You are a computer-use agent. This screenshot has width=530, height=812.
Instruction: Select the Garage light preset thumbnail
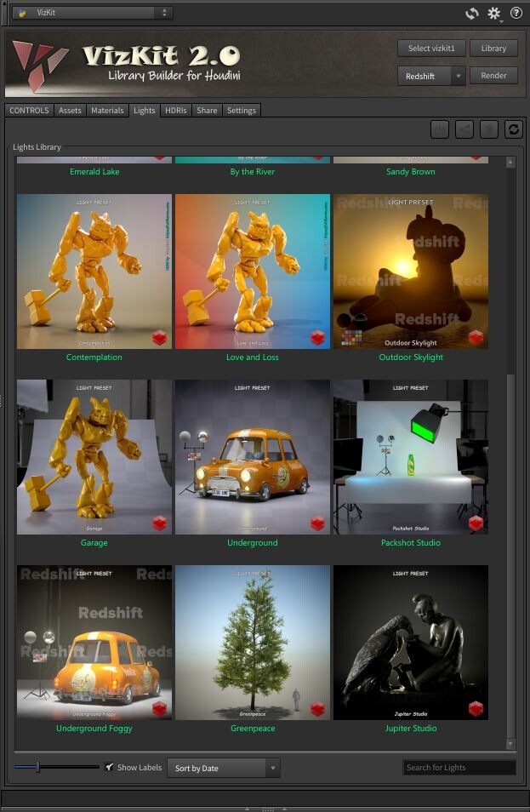pos(94,457)
